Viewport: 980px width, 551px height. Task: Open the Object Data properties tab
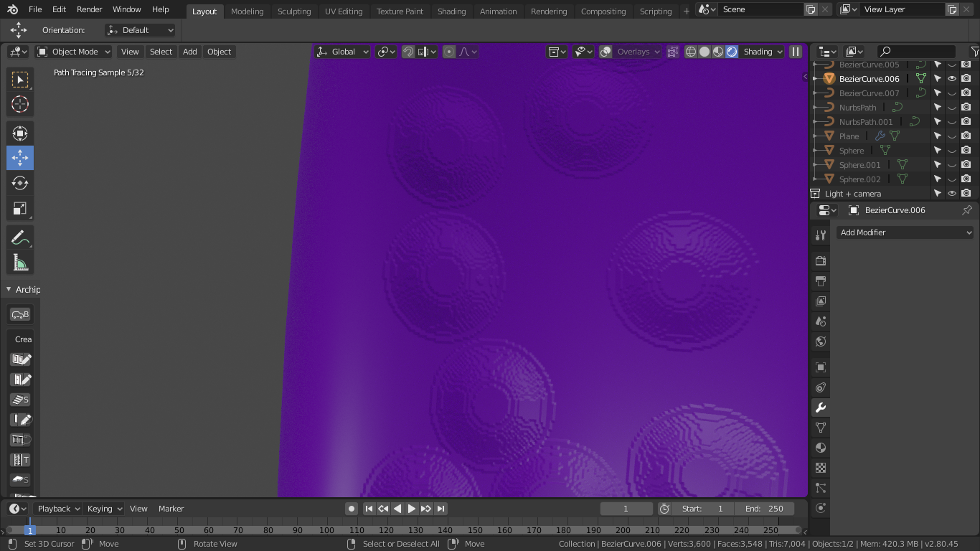pos(821,428)
